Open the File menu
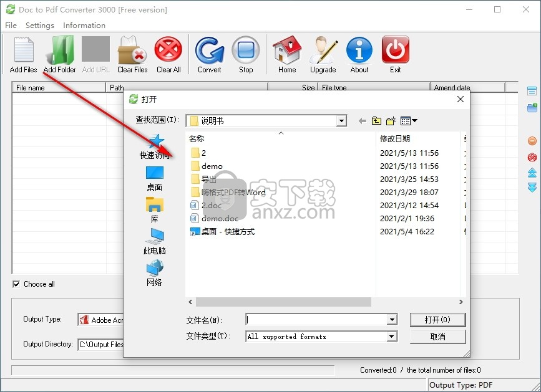 click(11, 25)
